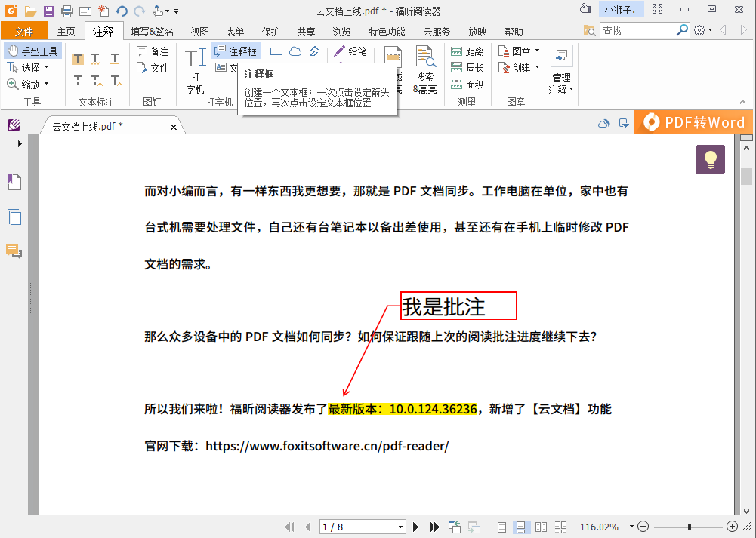Jump to the last page
Image resolution: width=756 pixels, height=538 pixels.
pyautogui.click(x=434, y=527)
